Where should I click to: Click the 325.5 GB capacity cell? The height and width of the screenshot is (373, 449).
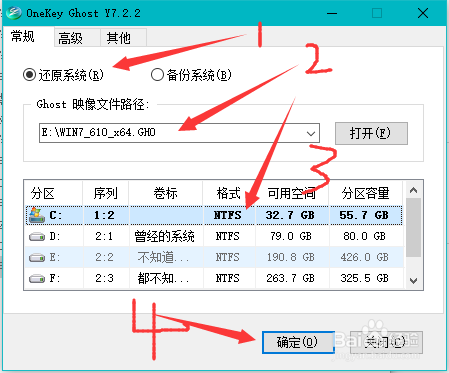[x=365, y=278]
